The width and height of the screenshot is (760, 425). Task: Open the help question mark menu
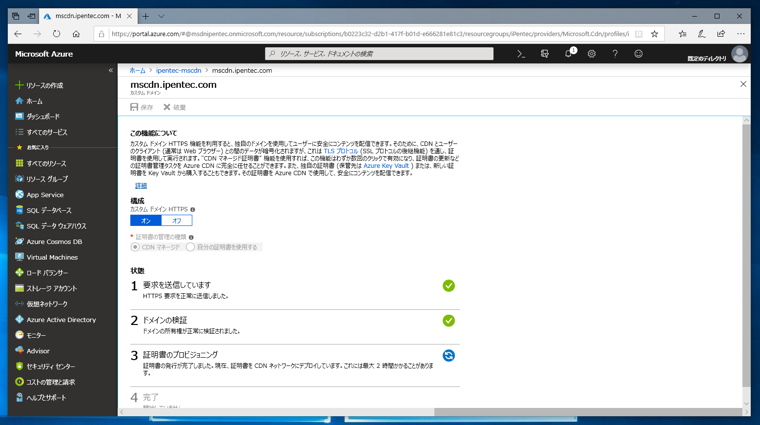(x=615, y=54)
